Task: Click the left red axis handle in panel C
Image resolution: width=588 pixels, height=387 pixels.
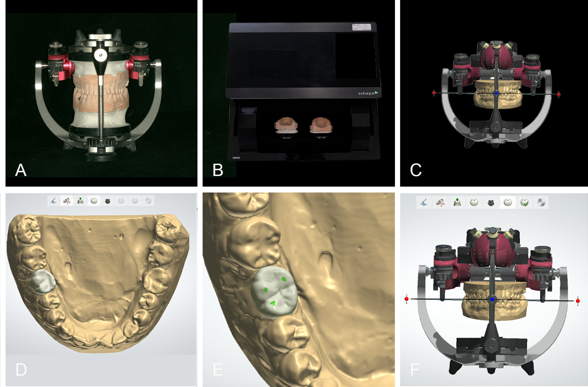Action: (434, 93)
